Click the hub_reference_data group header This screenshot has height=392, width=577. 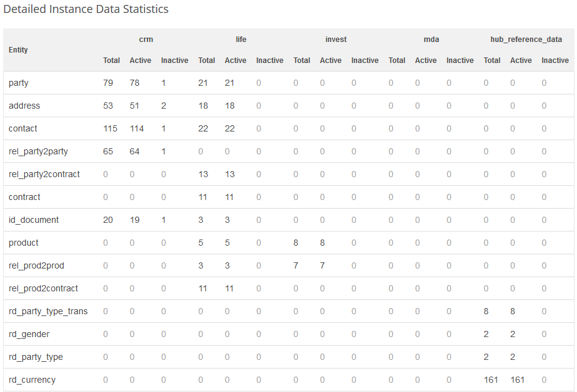coord(526,40)
